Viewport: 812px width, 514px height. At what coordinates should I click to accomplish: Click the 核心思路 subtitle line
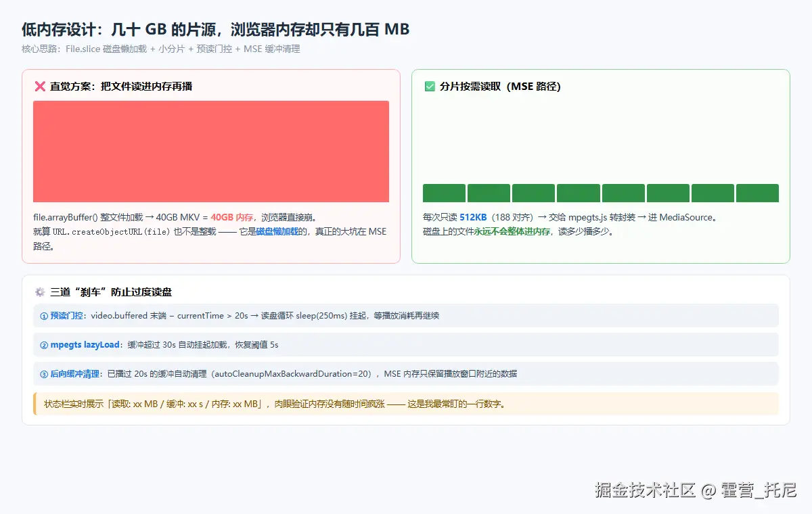(x=161, y=49)
